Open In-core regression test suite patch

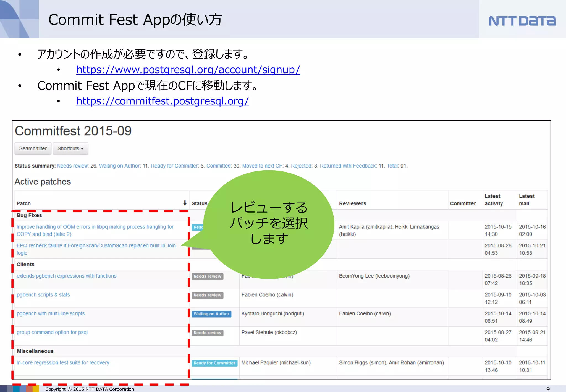click(x=63, y=363)
